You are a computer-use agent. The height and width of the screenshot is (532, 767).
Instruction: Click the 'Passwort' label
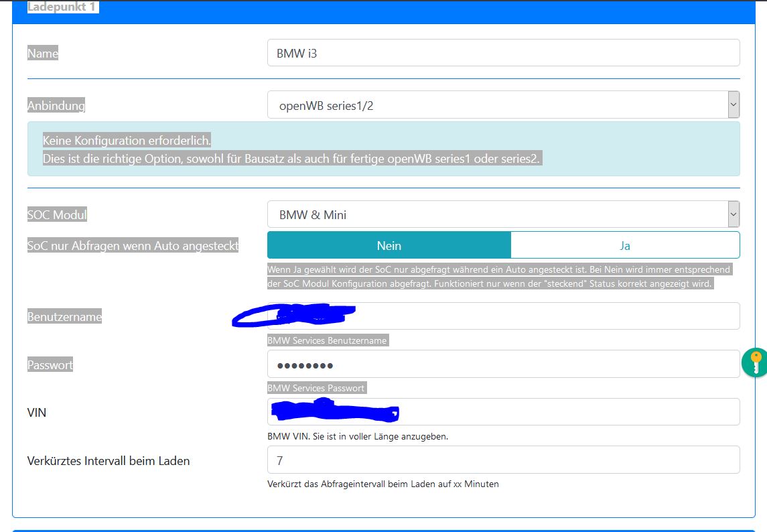[50, 364]
